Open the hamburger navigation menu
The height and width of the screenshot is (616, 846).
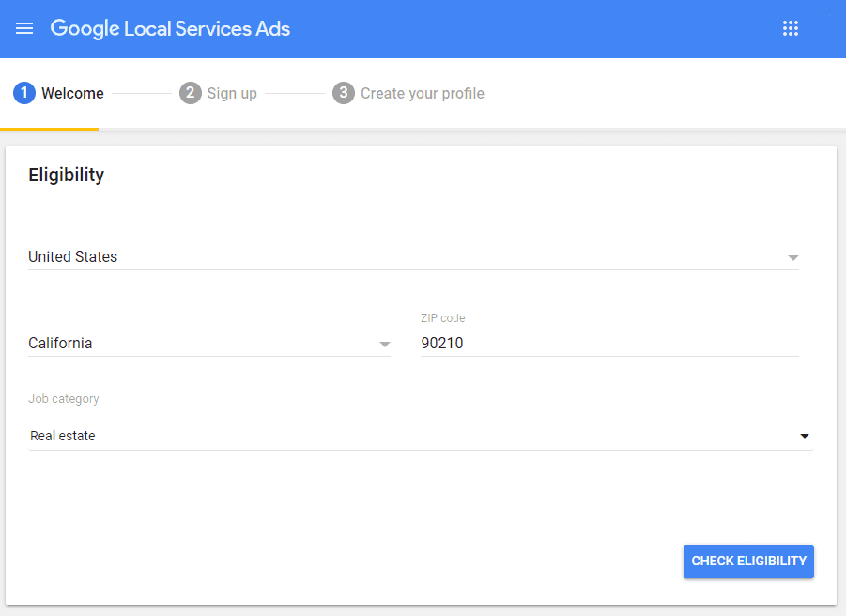coord(24,28)
